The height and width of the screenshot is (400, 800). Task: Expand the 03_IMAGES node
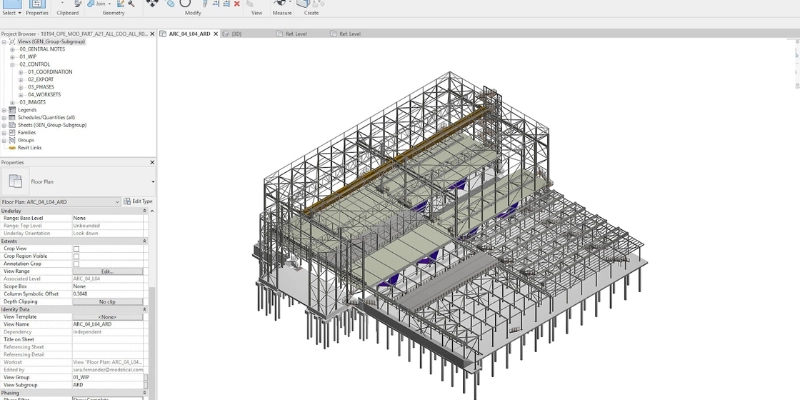tap(12, 102)
